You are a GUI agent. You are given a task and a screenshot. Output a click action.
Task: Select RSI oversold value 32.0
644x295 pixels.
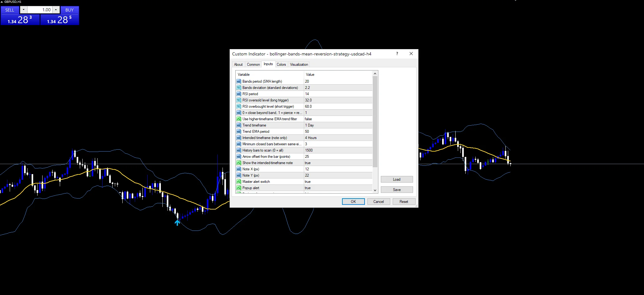click(338, 100)
